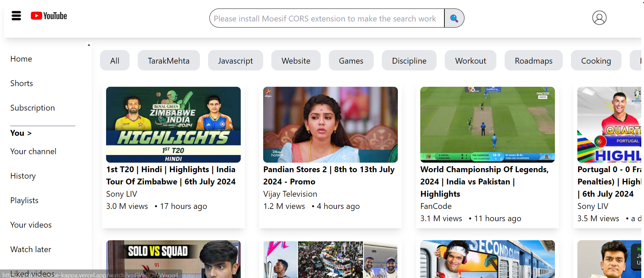This screenshot has height=278, width=644.
Task: Select the Workout filter chip
Action: 471,61
